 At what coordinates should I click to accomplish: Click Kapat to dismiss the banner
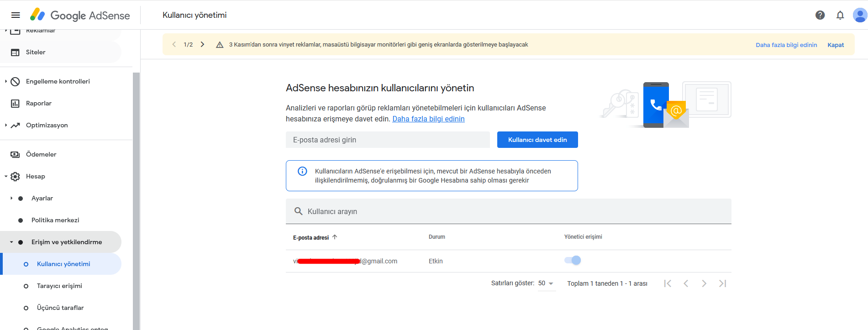836,45
